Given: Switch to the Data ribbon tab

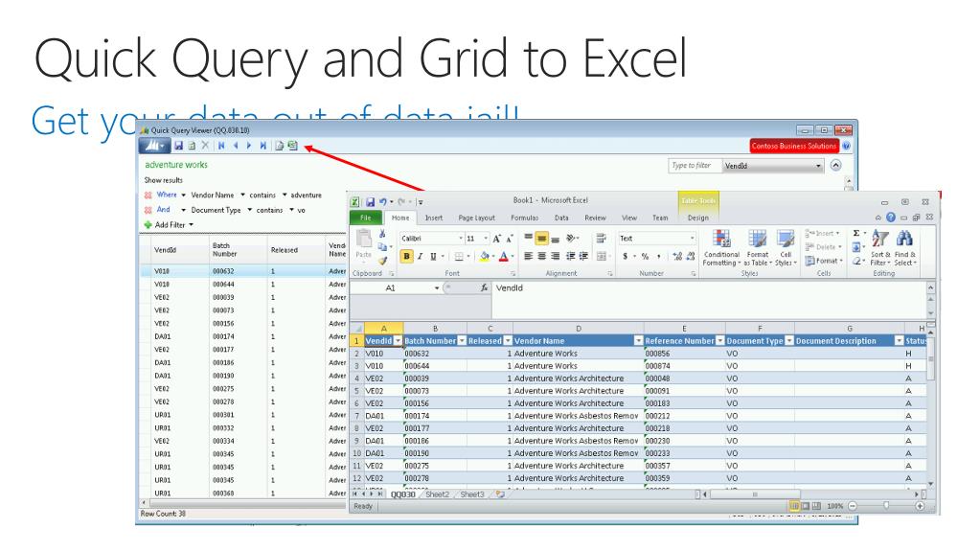Looking at the screenshot, I should pos(561,218).
